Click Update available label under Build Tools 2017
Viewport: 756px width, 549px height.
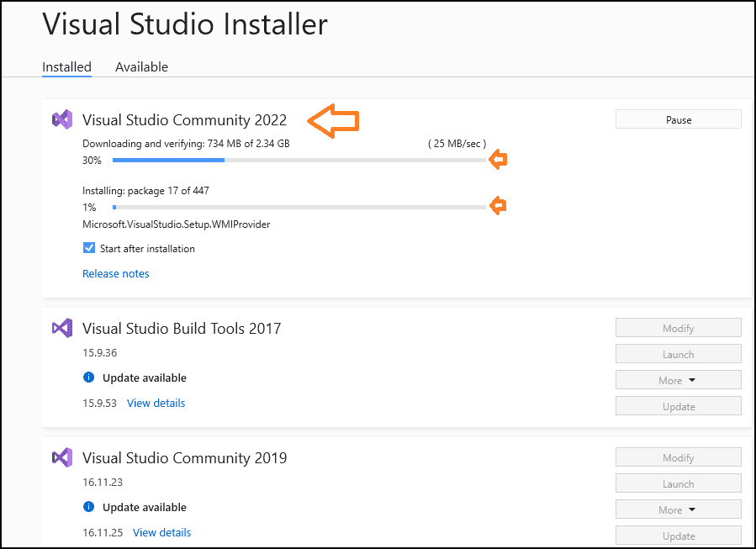145,377
